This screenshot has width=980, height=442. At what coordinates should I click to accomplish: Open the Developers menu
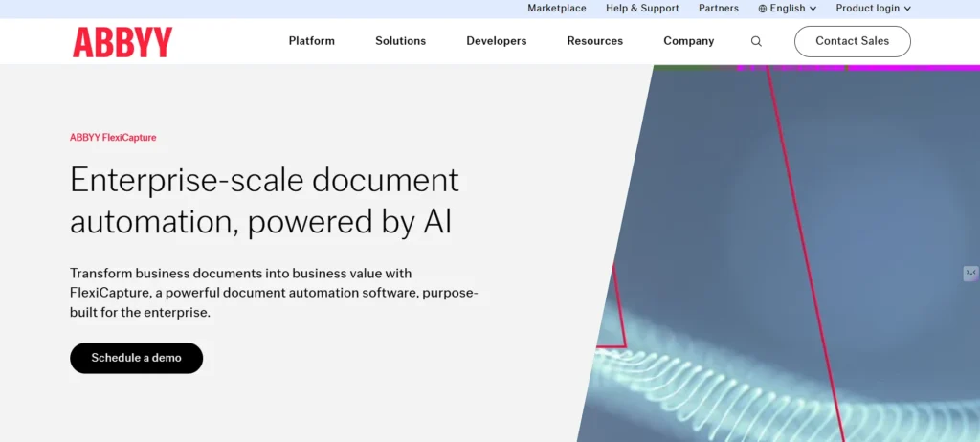497,41
